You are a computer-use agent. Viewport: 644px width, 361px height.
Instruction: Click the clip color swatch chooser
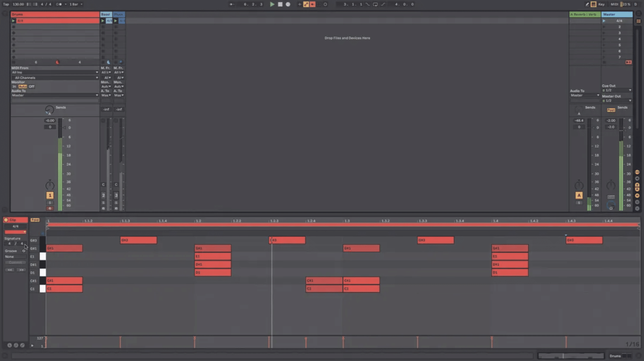(x=15, y=232)
